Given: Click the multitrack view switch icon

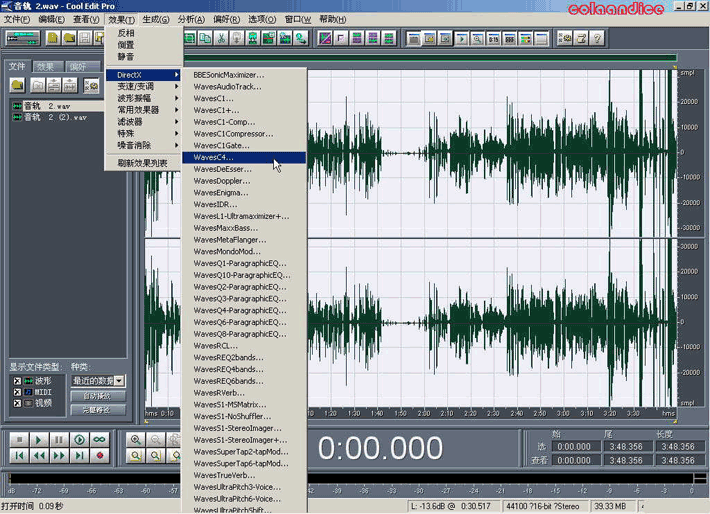Looking at the screenshot, I should pos(23,39).
